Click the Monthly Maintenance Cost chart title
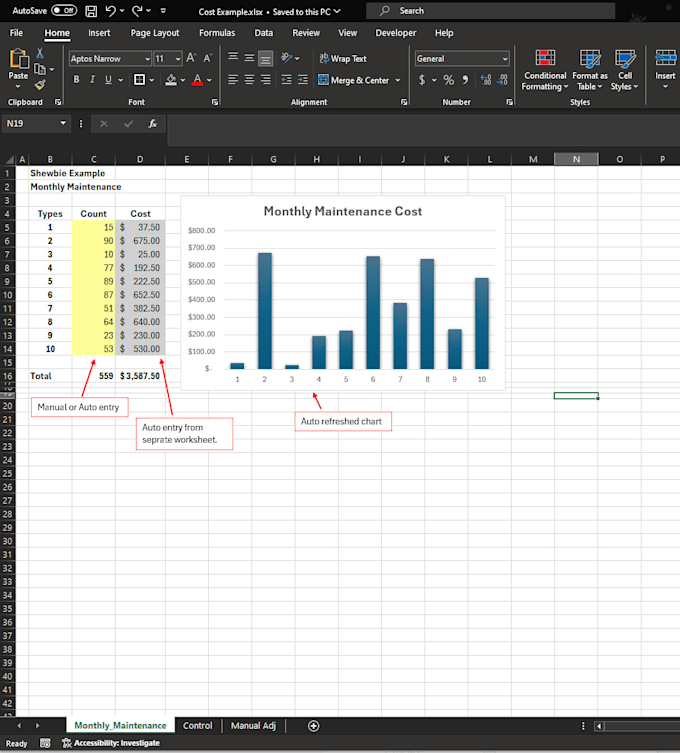The height and width of the screenshot is (753, 680). pos(343,211)
